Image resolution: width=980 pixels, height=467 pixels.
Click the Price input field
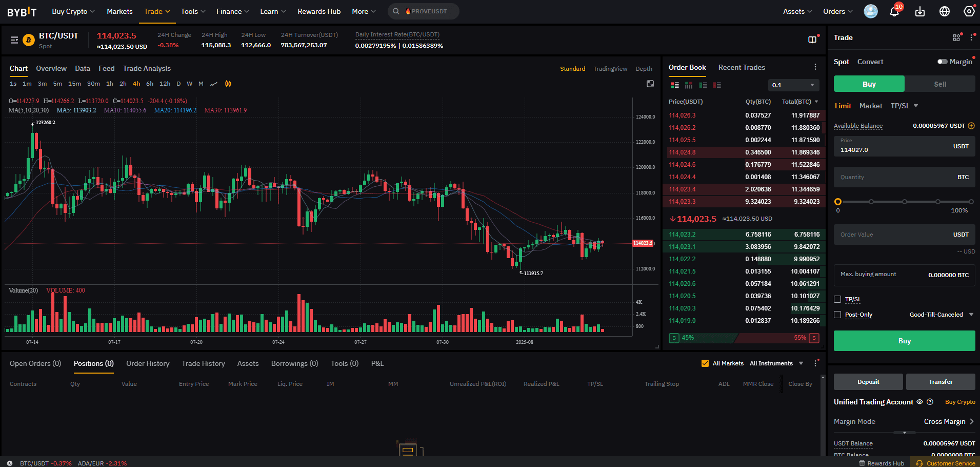coord(904,146)
